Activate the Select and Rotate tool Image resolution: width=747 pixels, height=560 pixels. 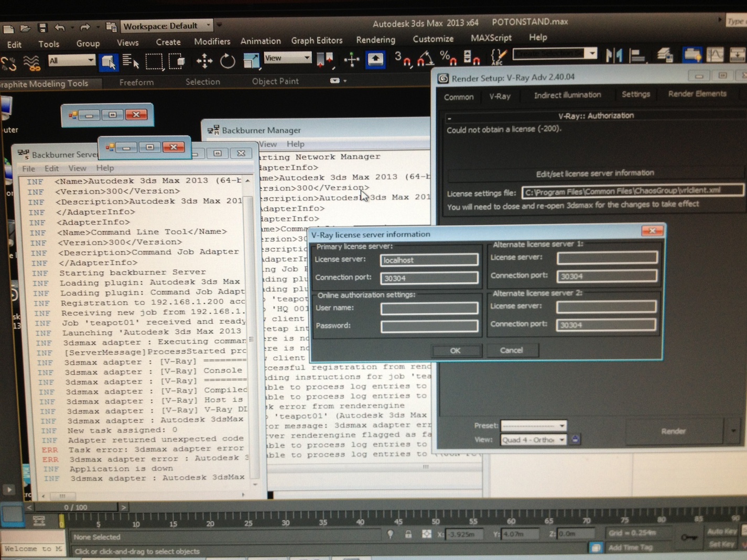tap(228, 61)
